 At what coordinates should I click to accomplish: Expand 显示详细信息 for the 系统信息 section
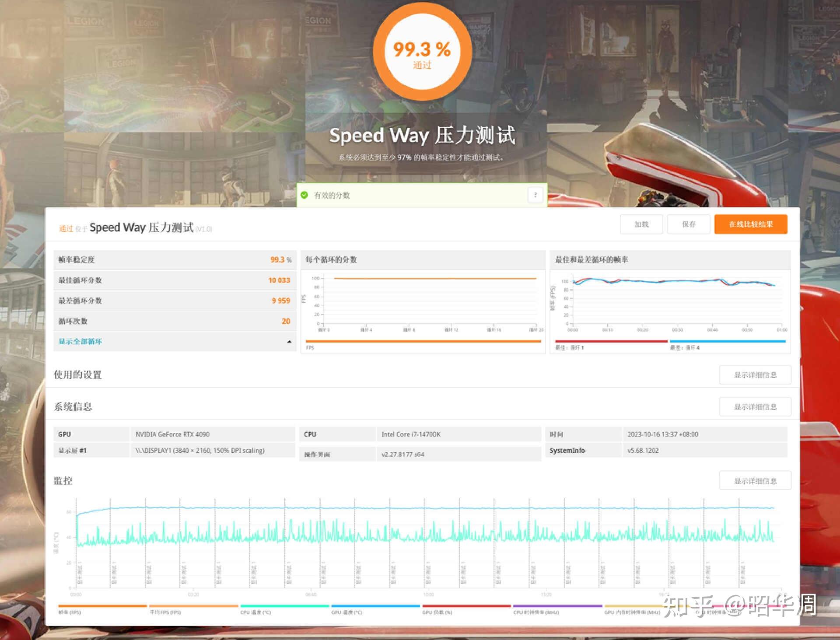(755, 406)
